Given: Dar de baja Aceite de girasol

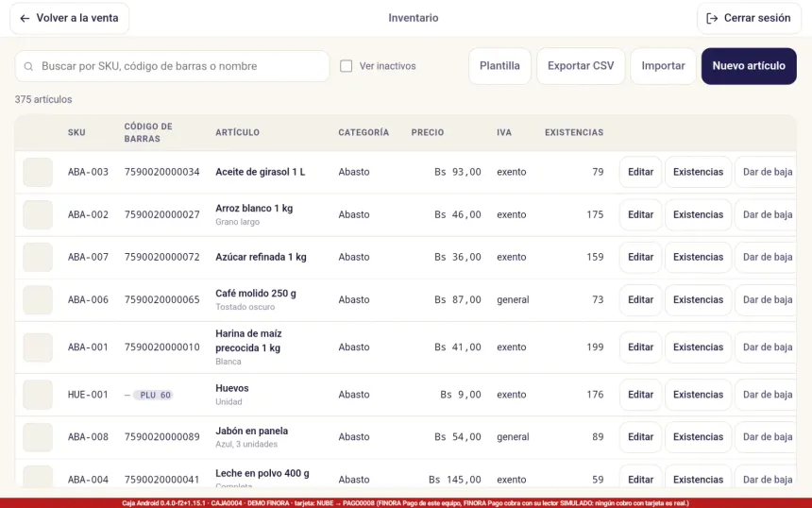Looking at the screenshot, I should point(766,172).
